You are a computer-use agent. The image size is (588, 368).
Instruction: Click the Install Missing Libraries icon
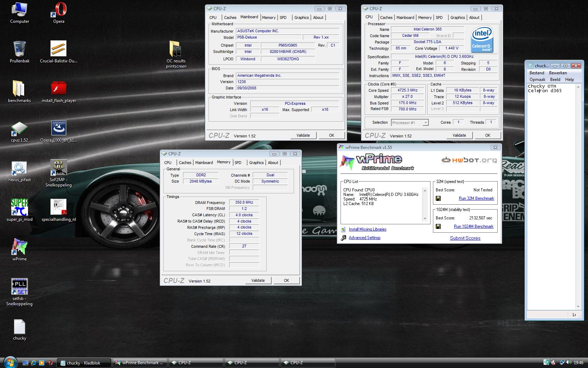343,230
